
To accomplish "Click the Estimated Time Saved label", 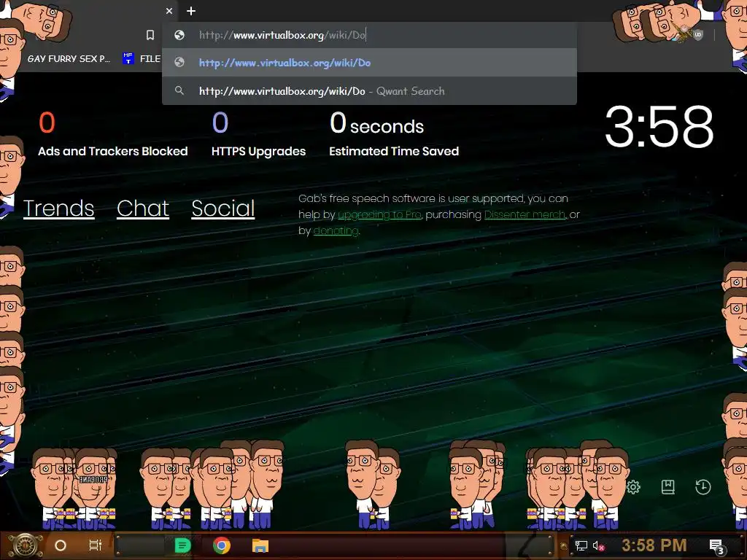I will coord(394,152).
